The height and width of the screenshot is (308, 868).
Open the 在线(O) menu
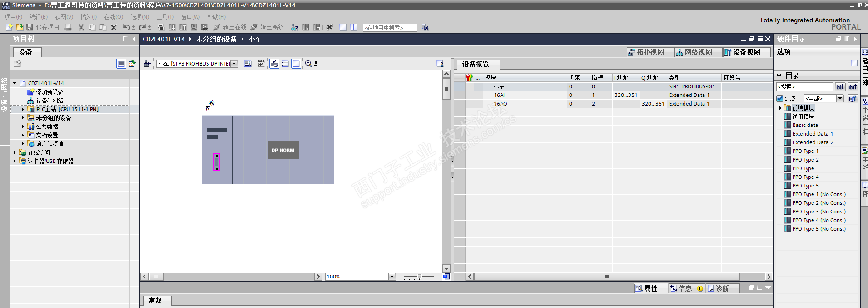(x=114, y=17)
